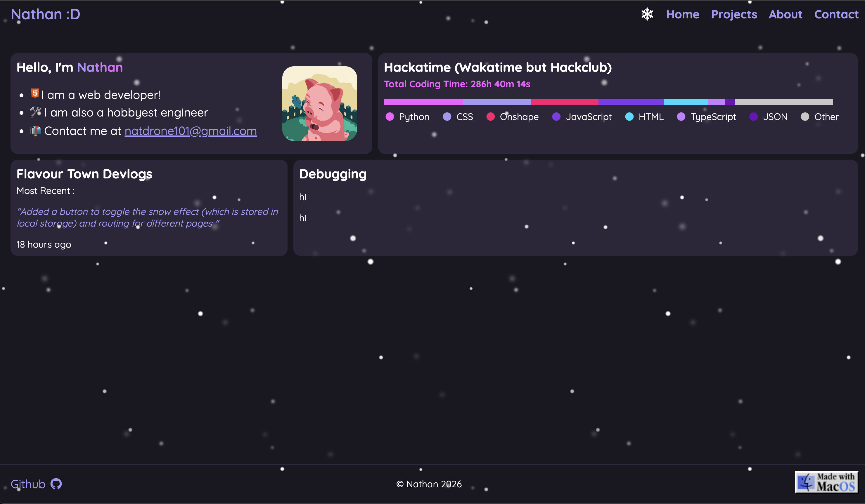865x504 pixels.
Task: Click the GitHub octocat icon
Action: pos(56,484)
